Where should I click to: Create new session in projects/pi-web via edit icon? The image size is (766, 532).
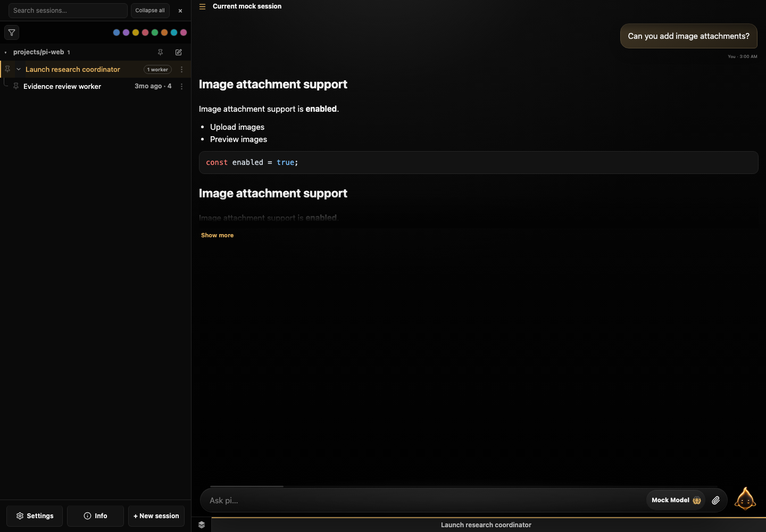[179, 52]
